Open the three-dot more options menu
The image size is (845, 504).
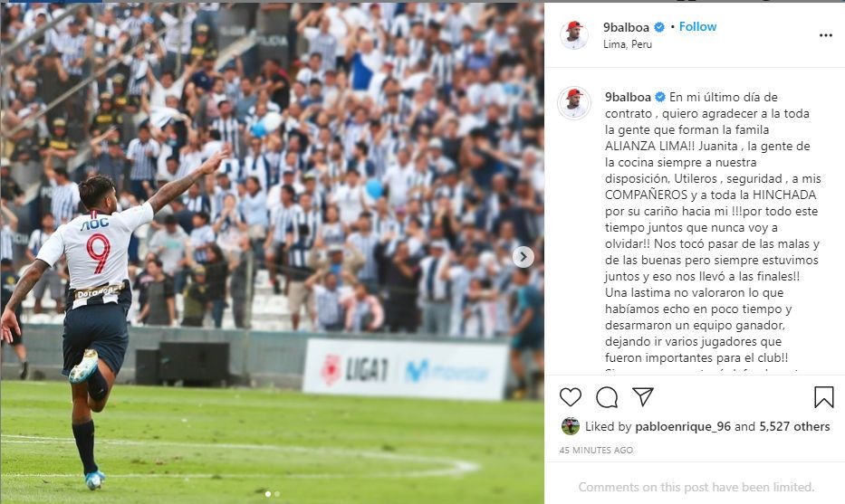click(x=826, y=35)
